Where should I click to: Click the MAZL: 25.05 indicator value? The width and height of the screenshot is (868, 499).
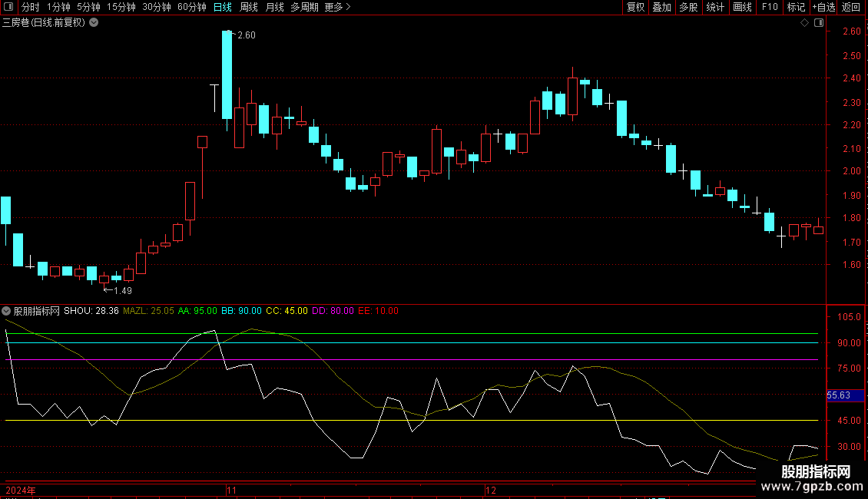pyautogui.click(x=148, y=311)
